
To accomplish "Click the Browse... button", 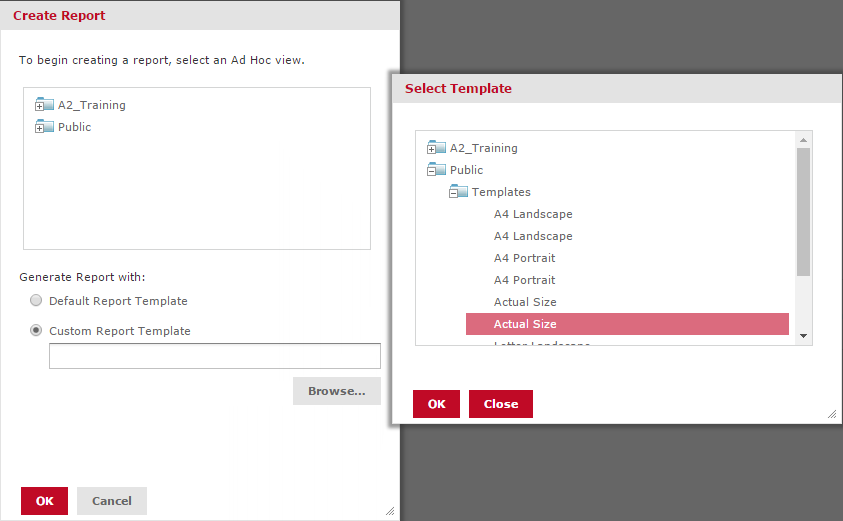I will (x=336, y=391).
